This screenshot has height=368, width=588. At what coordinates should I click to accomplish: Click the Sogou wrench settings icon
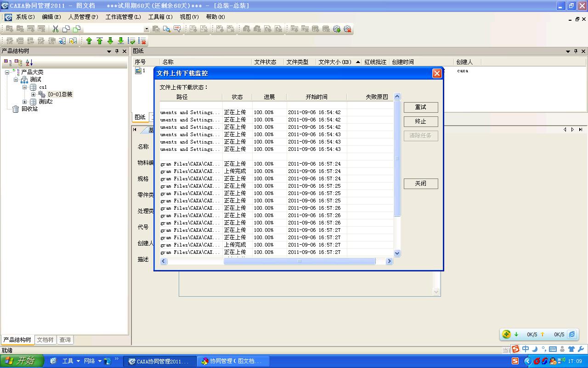(x=581, y=350)
